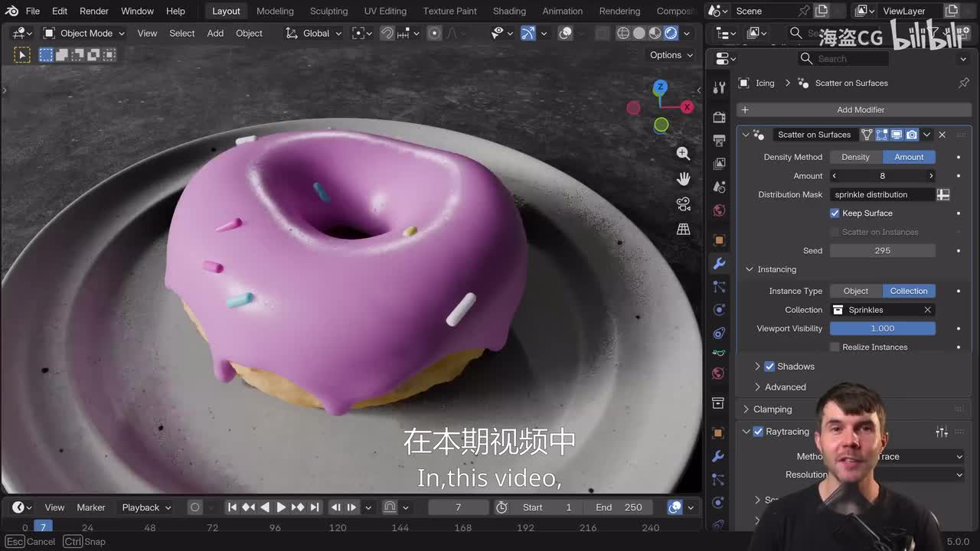Image resolution: width=980 pixels, height=551 pixels.
Task: Clear the Sprinkles collection field
Action: (927, 310)
